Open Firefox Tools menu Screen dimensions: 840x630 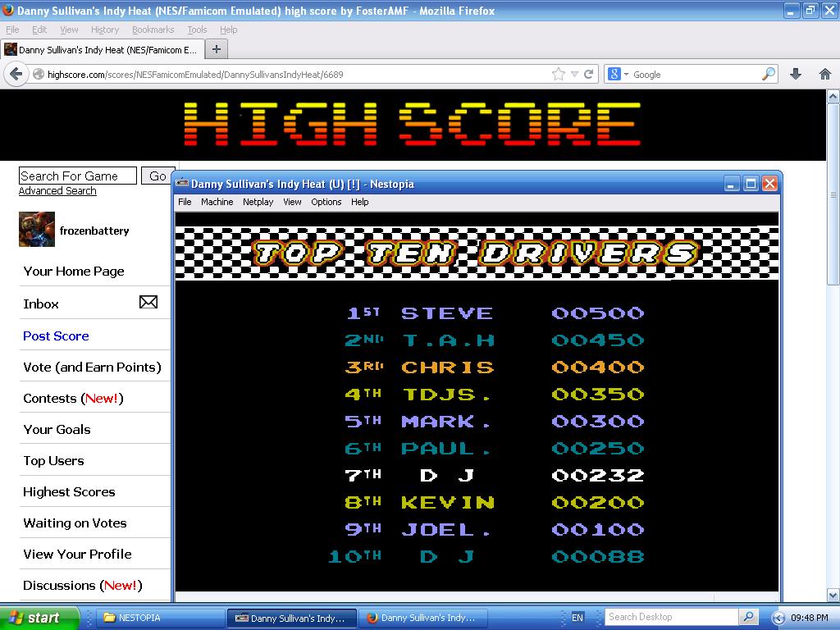coord(197,30)
